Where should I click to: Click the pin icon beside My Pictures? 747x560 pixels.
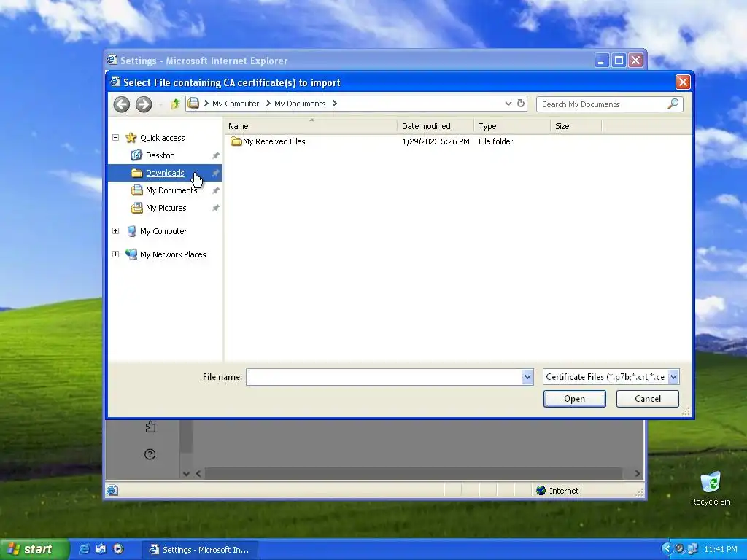215,208
